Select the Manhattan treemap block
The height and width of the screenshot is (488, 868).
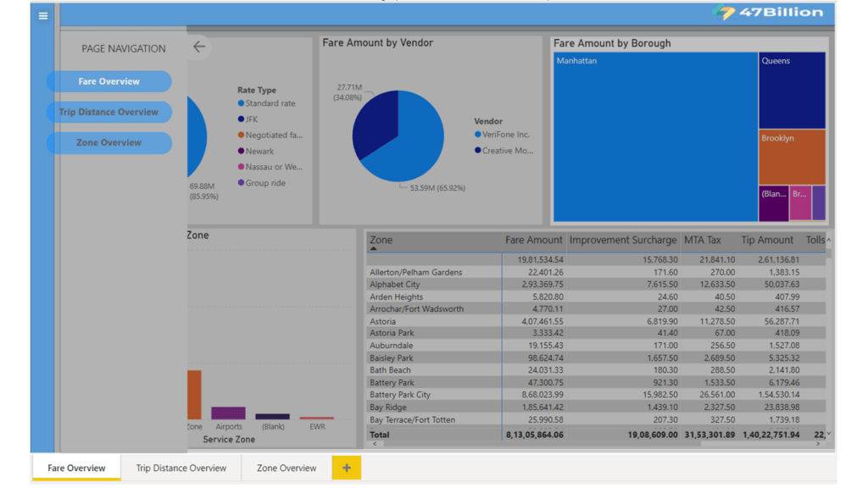point(655,136)
